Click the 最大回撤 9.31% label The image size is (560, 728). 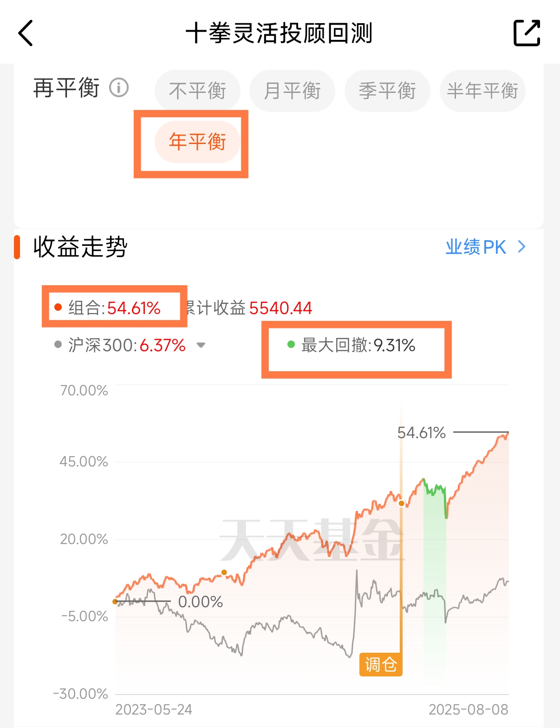358,345
